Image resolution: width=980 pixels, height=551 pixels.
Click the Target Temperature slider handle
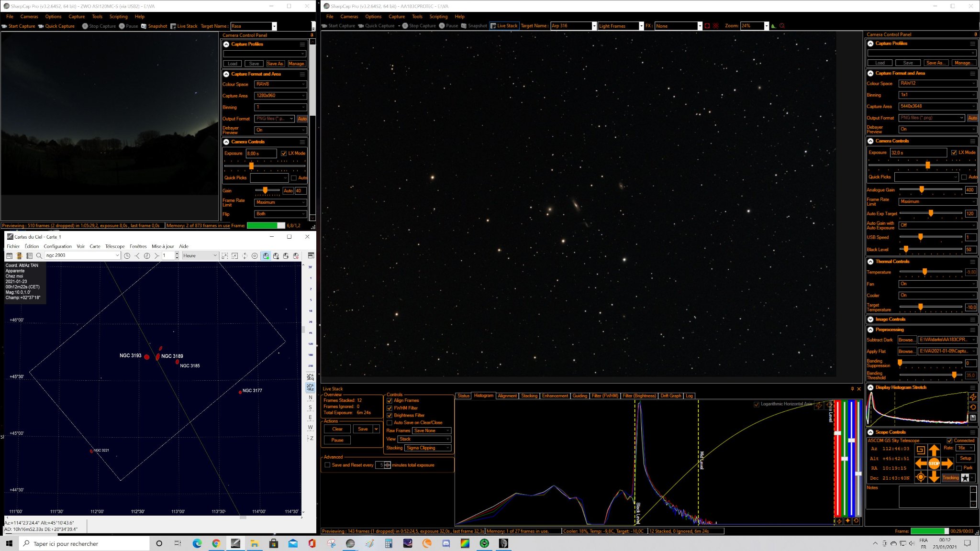[920, 307]
